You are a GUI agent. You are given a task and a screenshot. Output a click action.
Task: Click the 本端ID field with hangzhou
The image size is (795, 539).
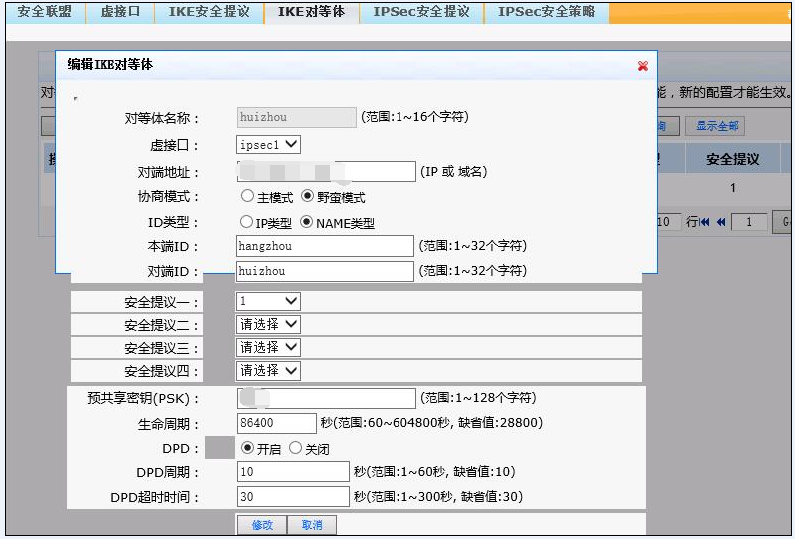[x=324, y=246]
